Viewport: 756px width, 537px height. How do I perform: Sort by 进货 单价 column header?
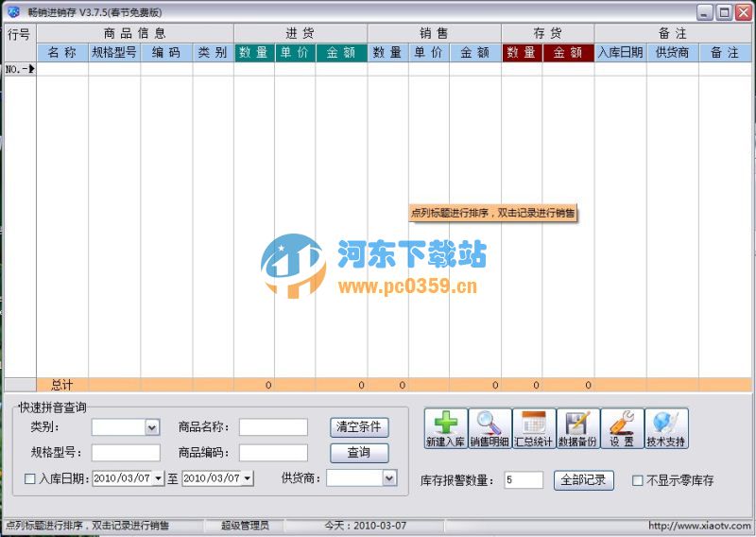(295, 53)
